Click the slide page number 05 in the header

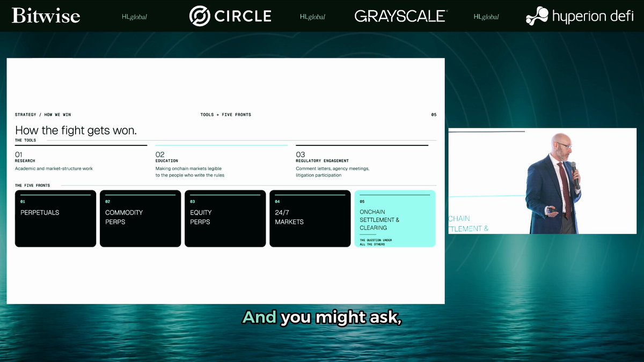point(434,115)
